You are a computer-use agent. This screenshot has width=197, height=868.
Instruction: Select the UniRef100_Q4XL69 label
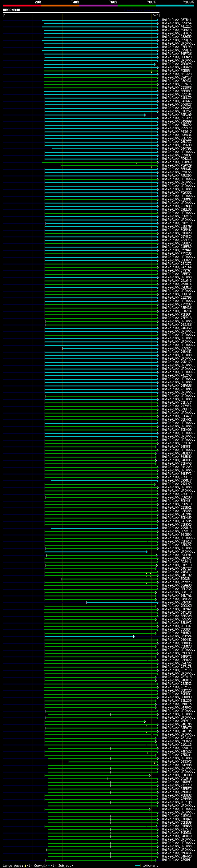point(177,484)
